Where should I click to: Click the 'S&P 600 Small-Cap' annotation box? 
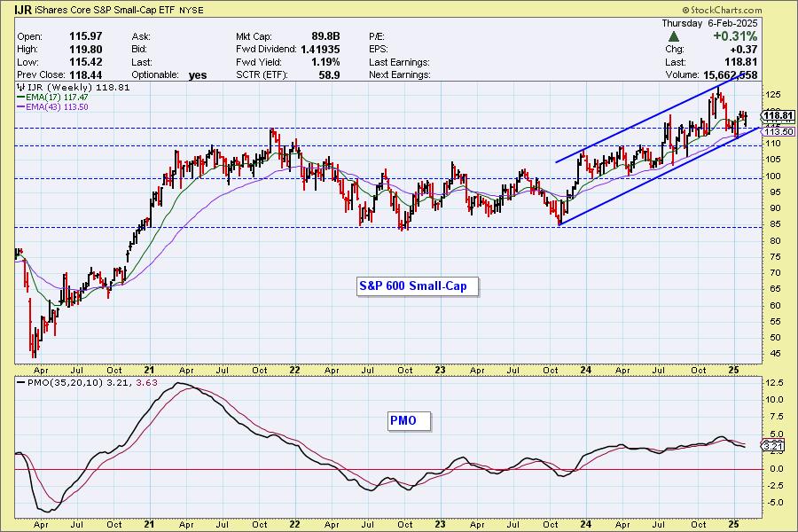418,286
